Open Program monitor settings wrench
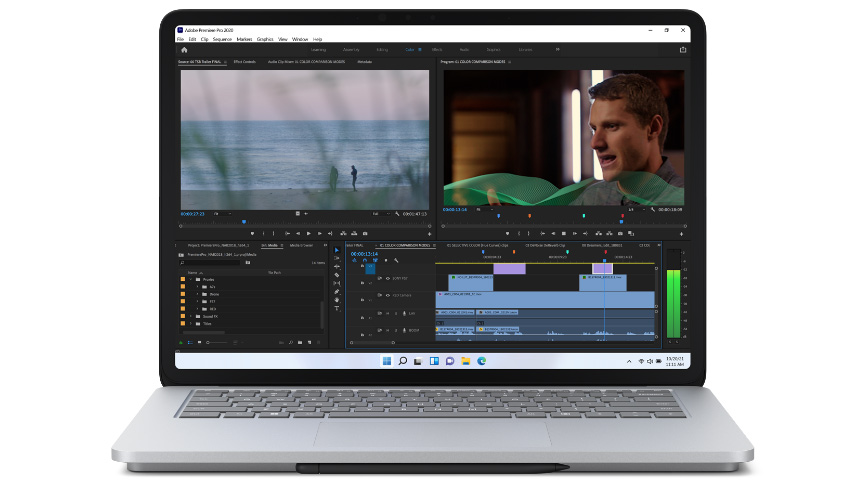The image size is (864, 490). pos(652,209)
